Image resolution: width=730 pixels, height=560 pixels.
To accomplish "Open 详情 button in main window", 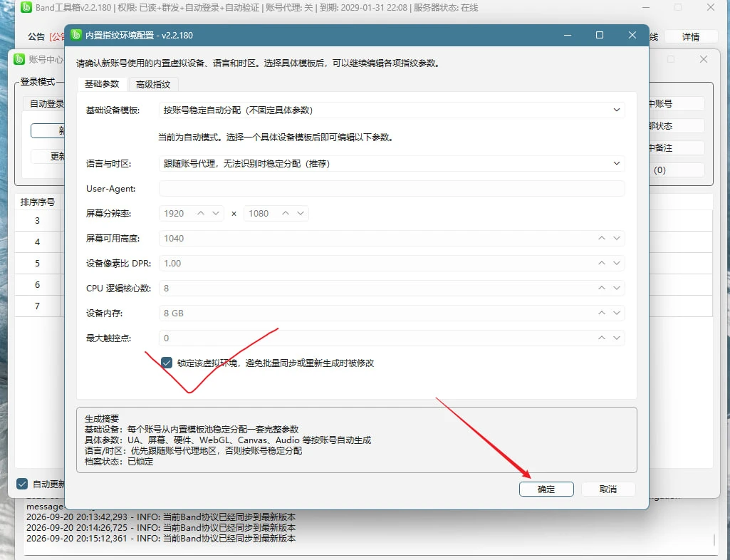I will (690, 37).
